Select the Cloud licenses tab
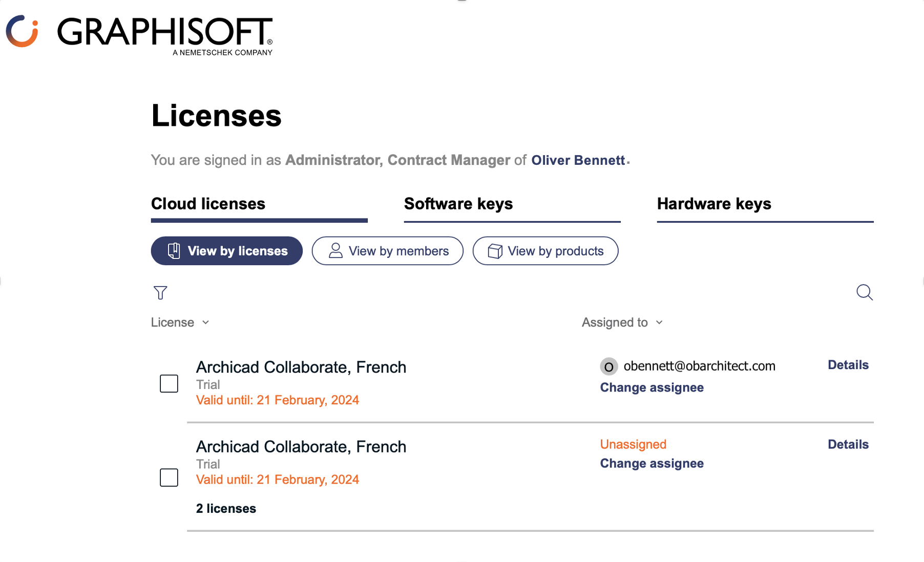Screen dimensions: 924x562 [207, 204]
